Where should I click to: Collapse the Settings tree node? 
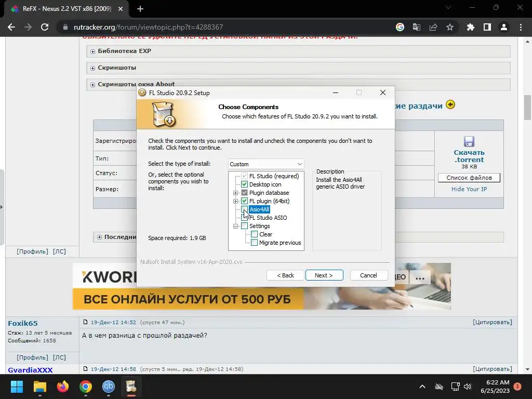click(235, 226)
